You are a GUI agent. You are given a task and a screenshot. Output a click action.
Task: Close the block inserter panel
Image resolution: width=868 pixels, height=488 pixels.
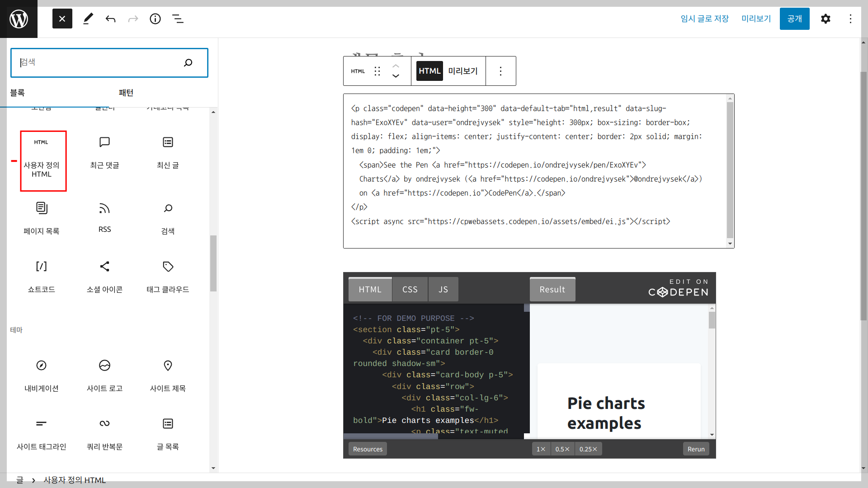coord(62,19)
